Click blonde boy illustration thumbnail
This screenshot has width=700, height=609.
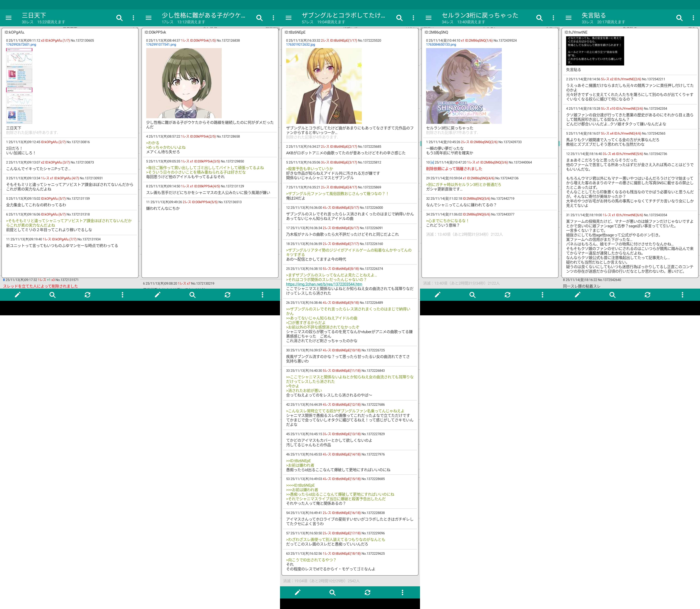[x=324, y=86]
